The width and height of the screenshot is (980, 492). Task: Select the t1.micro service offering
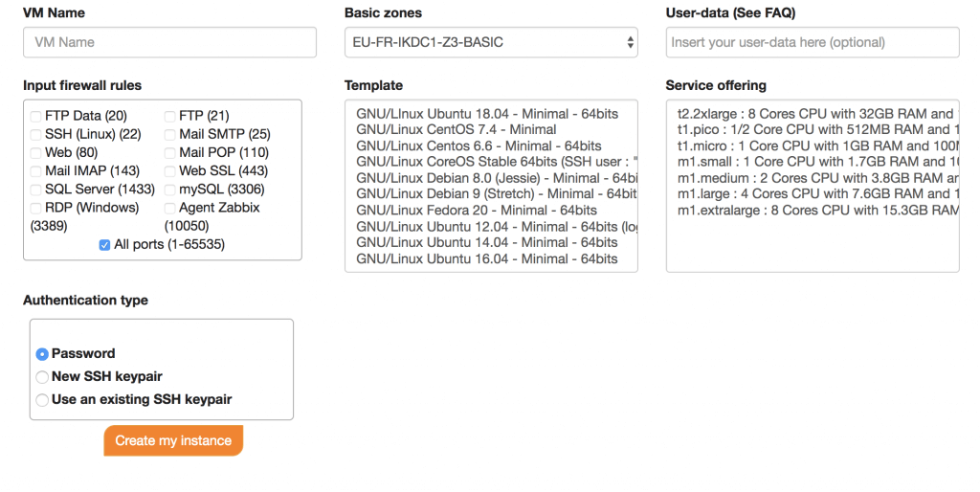(x=813, y=146)
